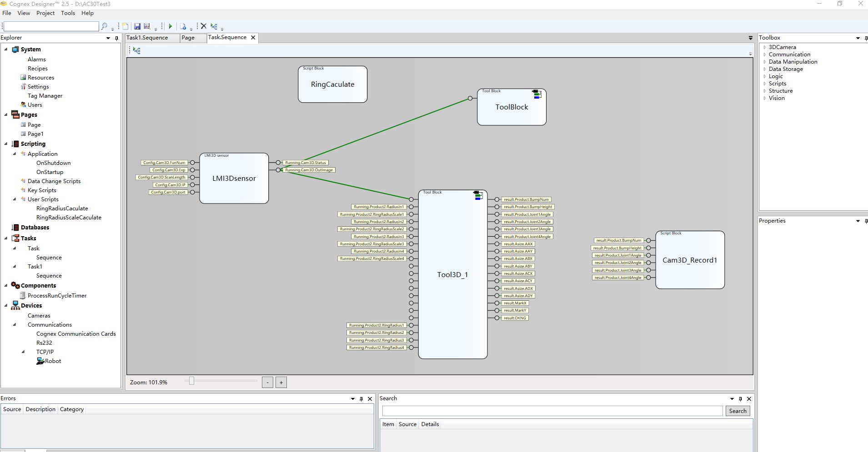Select the RingCaculate script block
This screenshot has height=452, width=868.
[332, 84]
